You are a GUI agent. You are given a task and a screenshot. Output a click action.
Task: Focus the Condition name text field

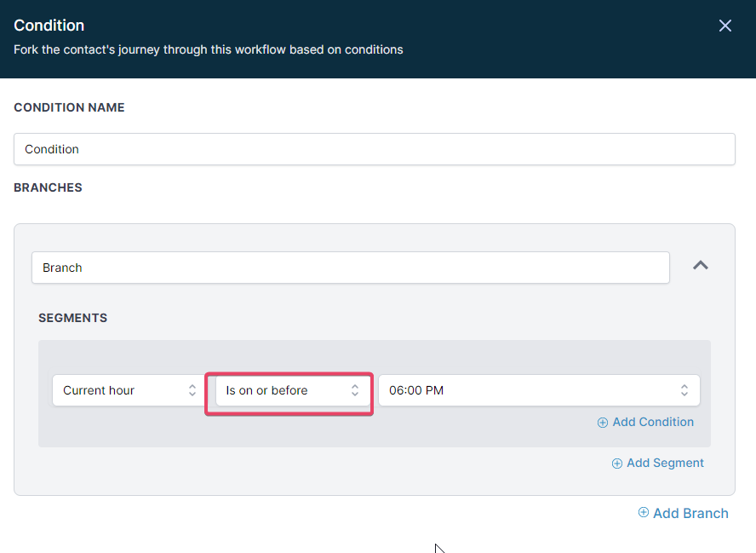click(375, 149)
